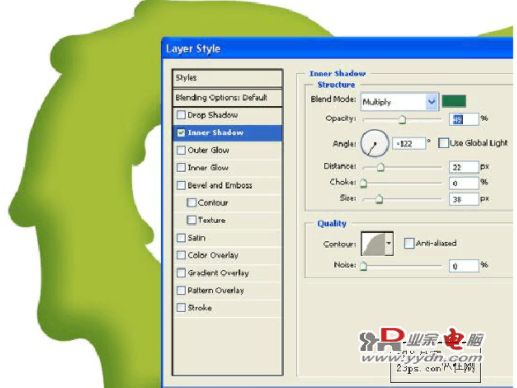Open the Stroke settings row
This screenshot has height=388, width=517.
coord(228,308)
